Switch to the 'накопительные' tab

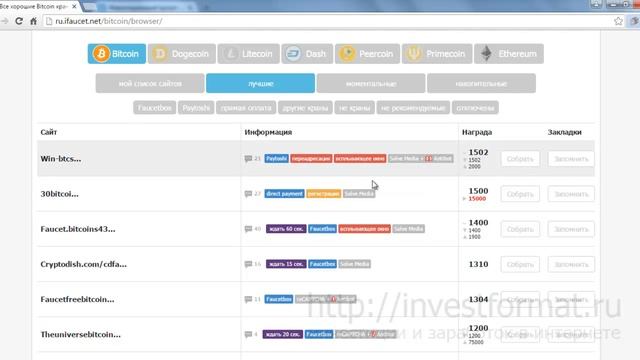(x=481, y=83)
